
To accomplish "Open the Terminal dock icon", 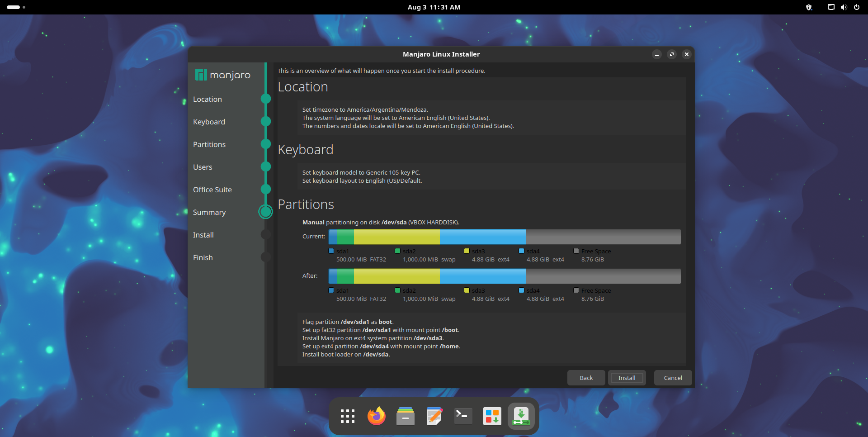I will (463, 416).
